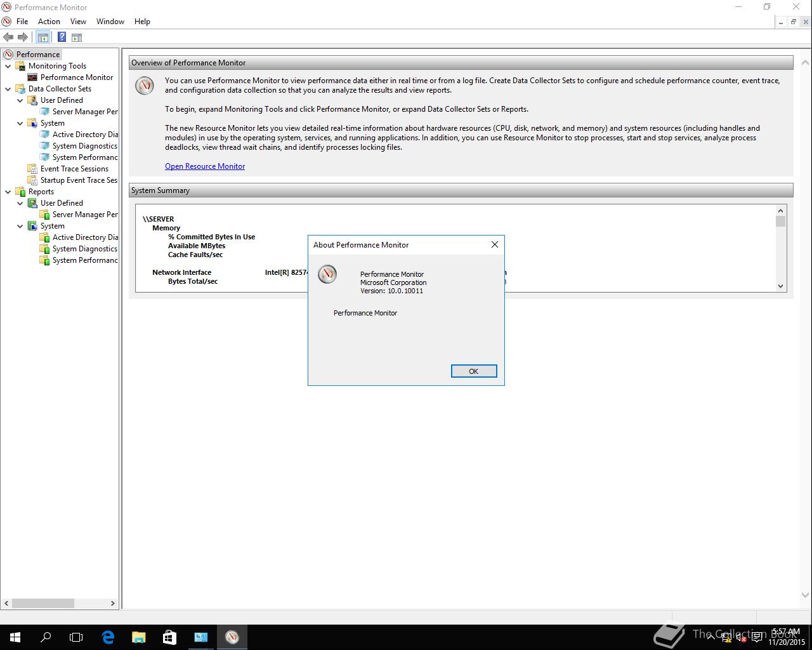The image size is (812, 650).
Task: Open the Help menu
Action: [142, 22]
